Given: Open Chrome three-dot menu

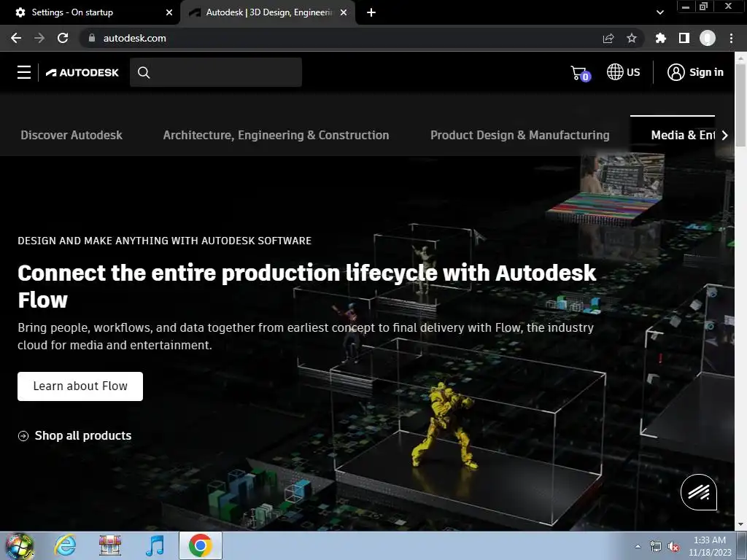Looking at the screenshot, I should pyautogui.click(x=731, y=38).
